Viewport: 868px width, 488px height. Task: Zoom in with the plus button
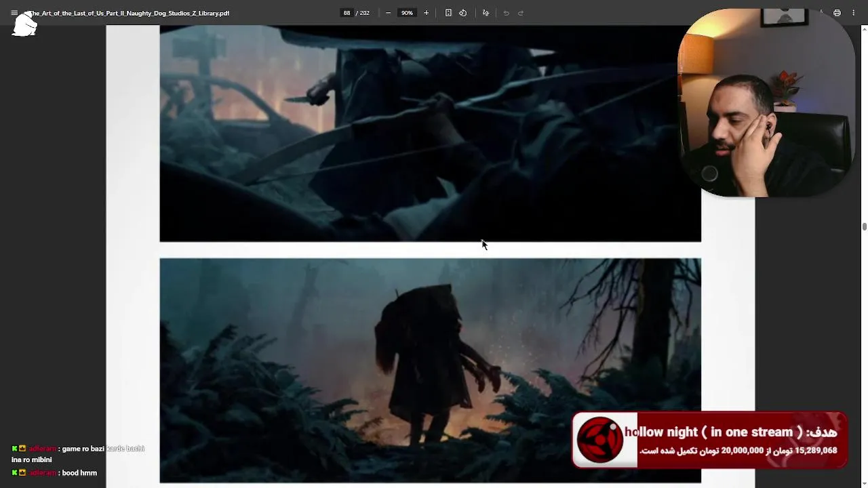[426, 13]
